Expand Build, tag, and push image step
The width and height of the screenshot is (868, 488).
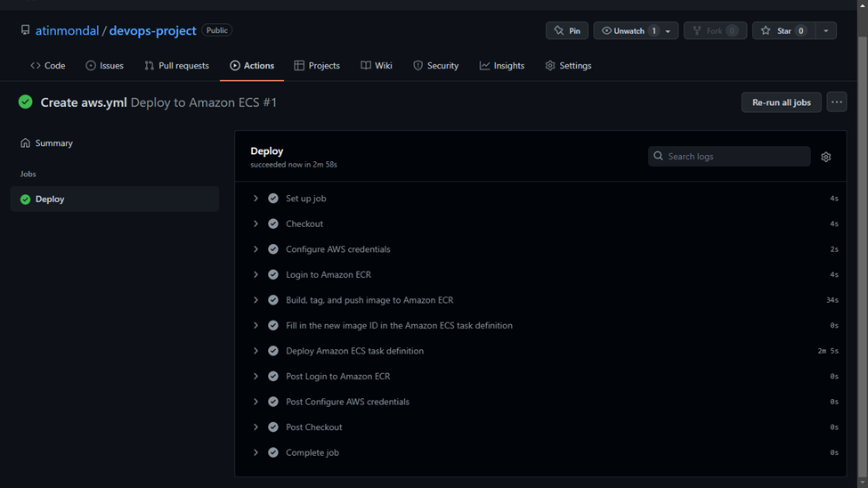(x=256, y=300)
